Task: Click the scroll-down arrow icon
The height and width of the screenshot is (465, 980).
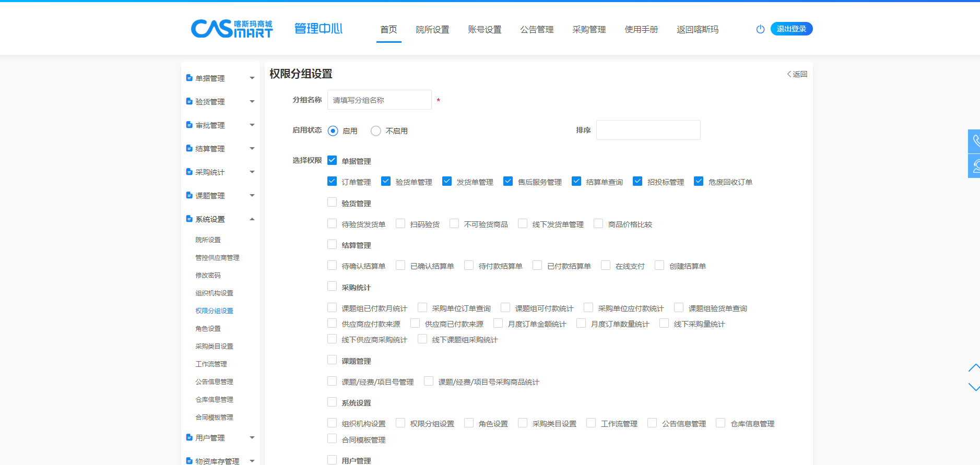Action: click(974, 387)
